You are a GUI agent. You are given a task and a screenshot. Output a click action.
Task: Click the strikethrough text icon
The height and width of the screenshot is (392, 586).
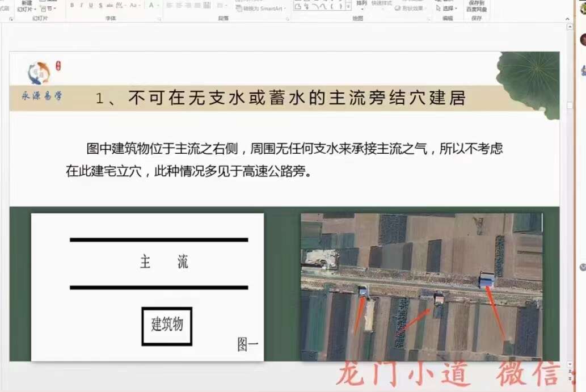pyautogui.click(x=109, y=6)
